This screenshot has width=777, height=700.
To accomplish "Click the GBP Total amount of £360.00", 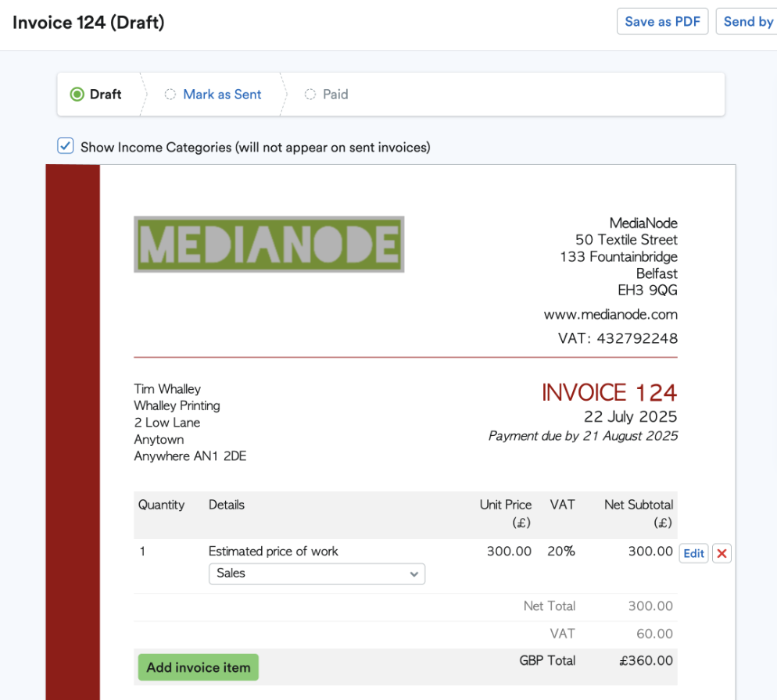I will tap(646, 660).
